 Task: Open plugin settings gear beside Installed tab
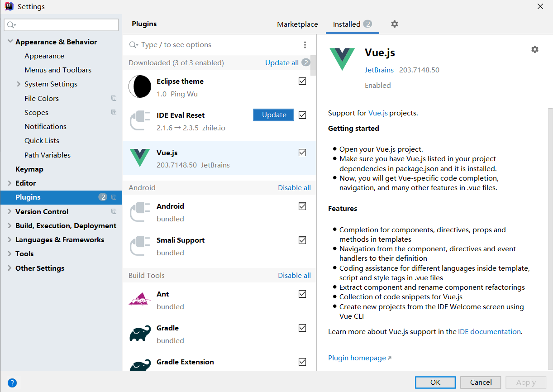(x=395, y=24)
